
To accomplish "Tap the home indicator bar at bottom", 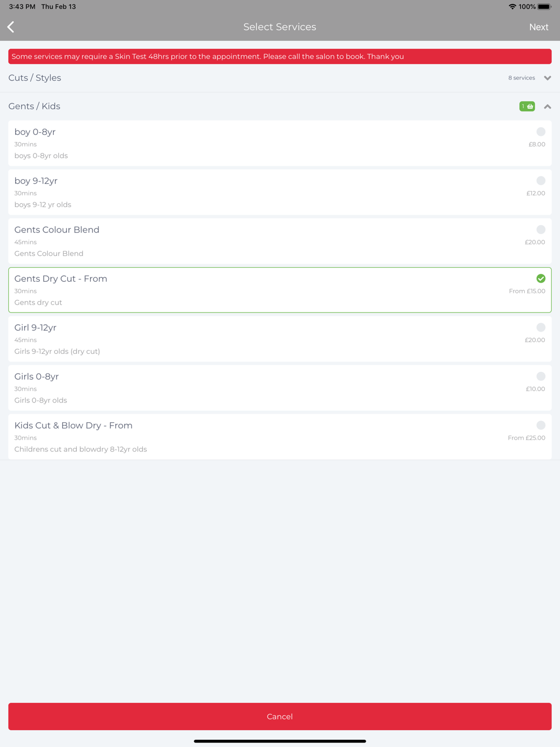I will (280, 741).
